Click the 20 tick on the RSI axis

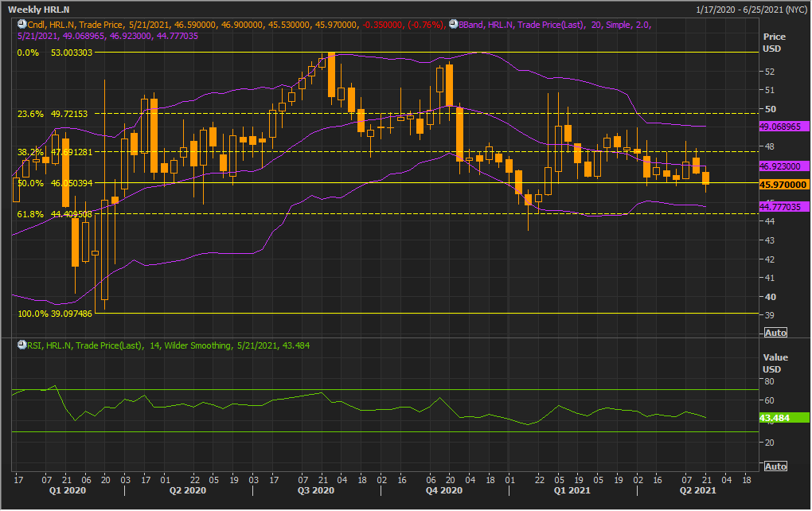[769, 443]
